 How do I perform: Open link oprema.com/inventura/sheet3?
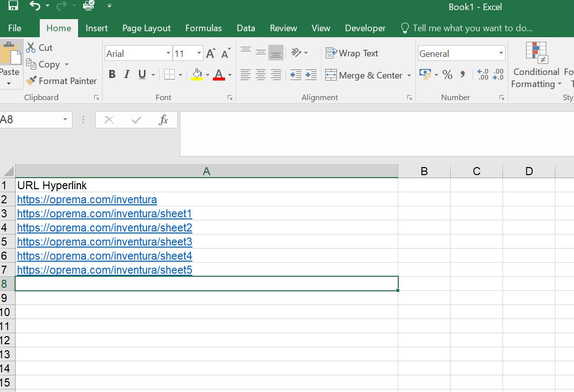point(105,242)
